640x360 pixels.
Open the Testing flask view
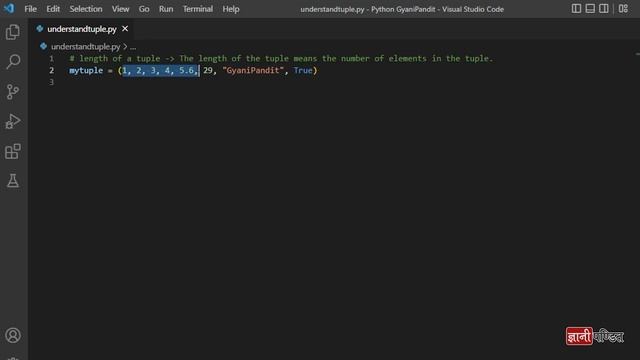[13, 180]
